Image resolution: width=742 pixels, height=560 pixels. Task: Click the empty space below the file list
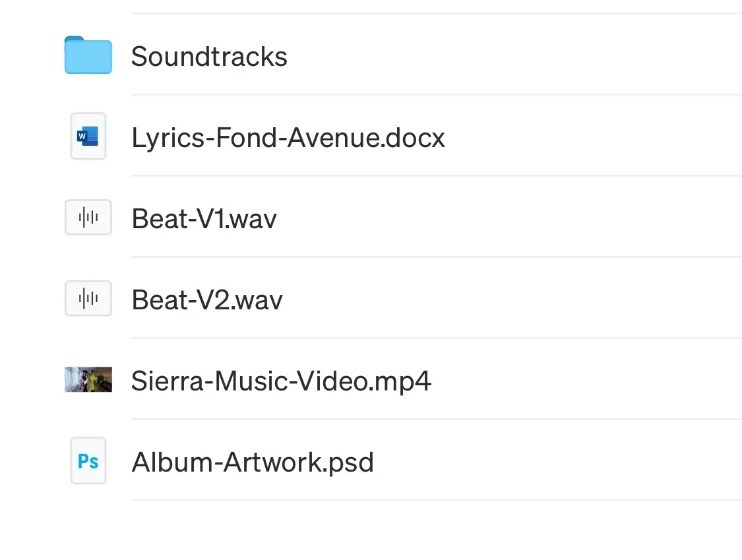point(371,530)
